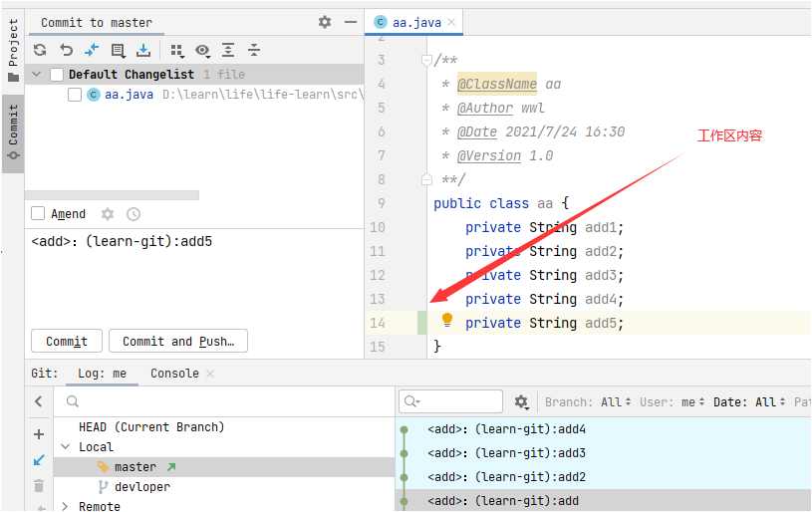Open the View Options eye icon
Viewport: 812px width, 512px height.
click(x=202, y=50)
